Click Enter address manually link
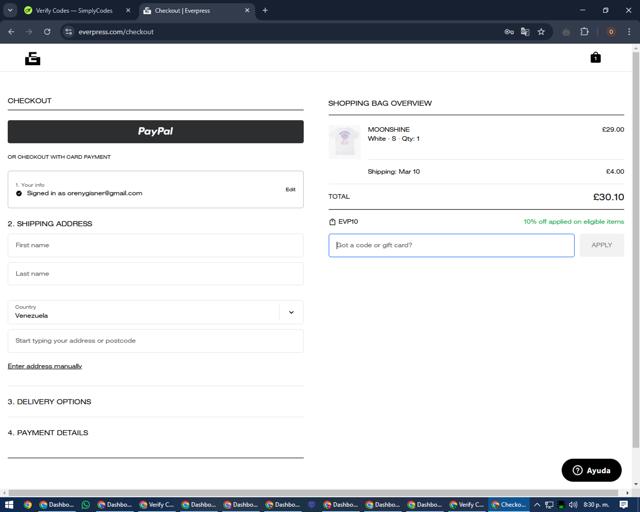 tap(45, 366)
